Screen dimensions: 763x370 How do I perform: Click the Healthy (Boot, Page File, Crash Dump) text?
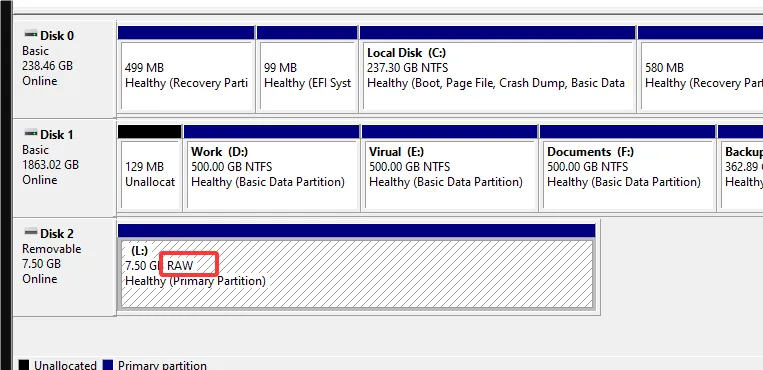coord(496,83)
